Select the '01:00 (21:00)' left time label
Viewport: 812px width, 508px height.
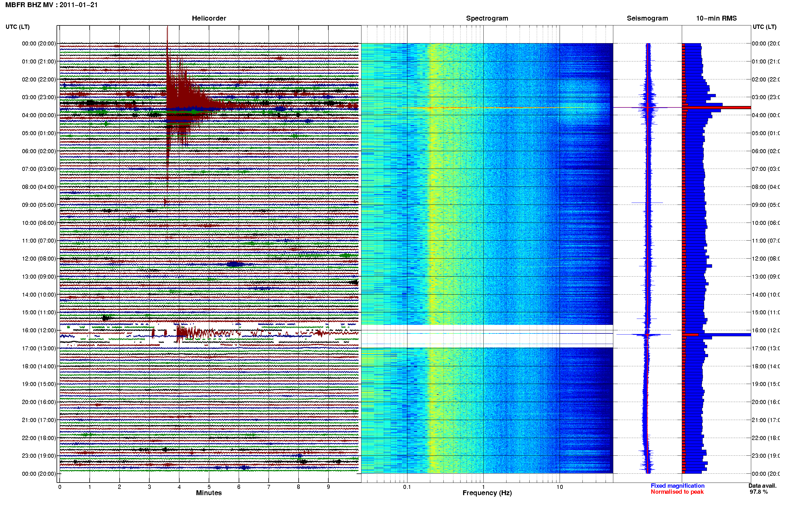coord(39,61)
